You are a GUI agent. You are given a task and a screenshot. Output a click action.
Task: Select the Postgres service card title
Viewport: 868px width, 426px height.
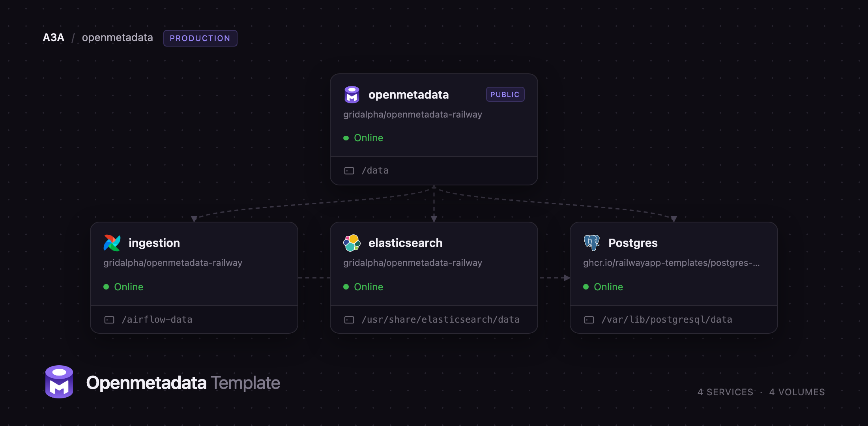click(x=633, y=243)
